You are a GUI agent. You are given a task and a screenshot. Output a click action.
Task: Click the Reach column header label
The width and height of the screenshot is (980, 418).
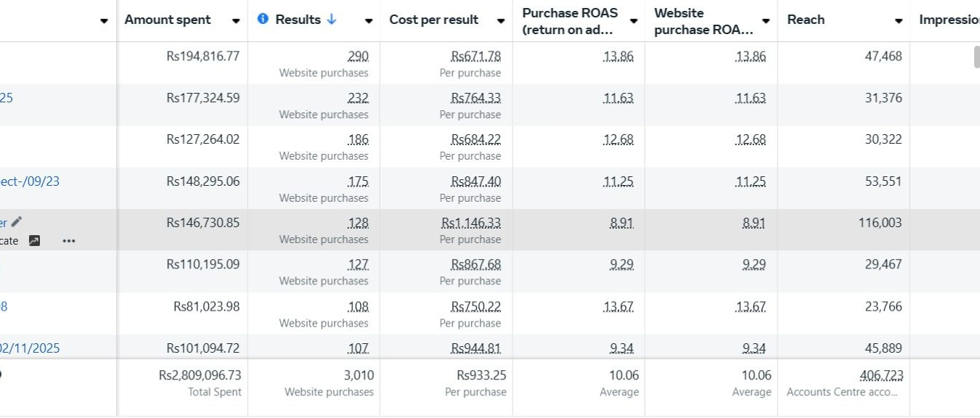click(806, 20)
